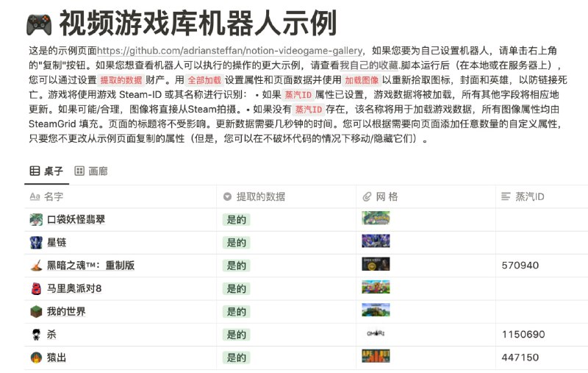588x373 pixels.
Task: Click the 是的 tag in 马里奥派对8 row
Action: (x=236, y=288)
